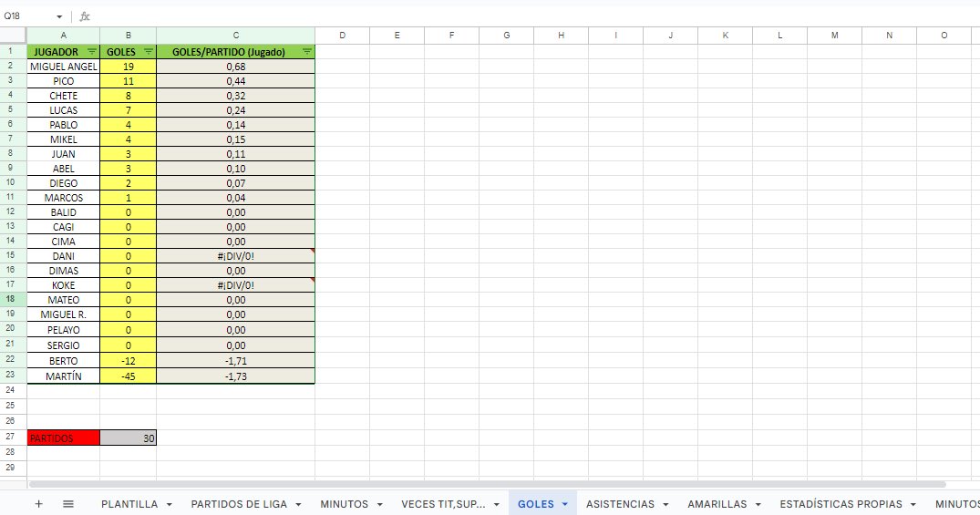Open the GOLES/PARTIDO column filter icon

307,51
